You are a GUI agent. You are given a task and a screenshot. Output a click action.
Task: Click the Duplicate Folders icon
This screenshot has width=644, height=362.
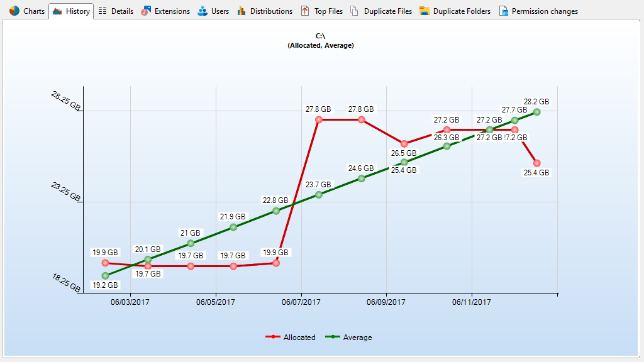[425, 11]
